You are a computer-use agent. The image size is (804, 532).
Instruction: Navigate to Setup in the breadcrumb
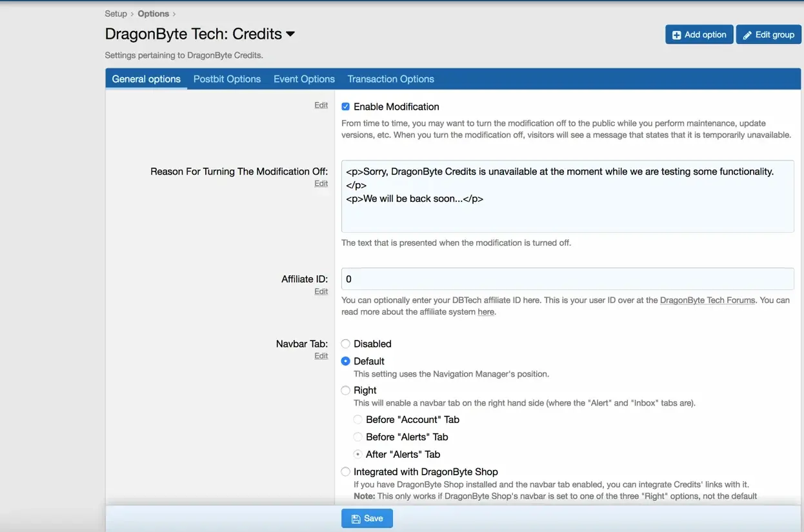(116, 14)
